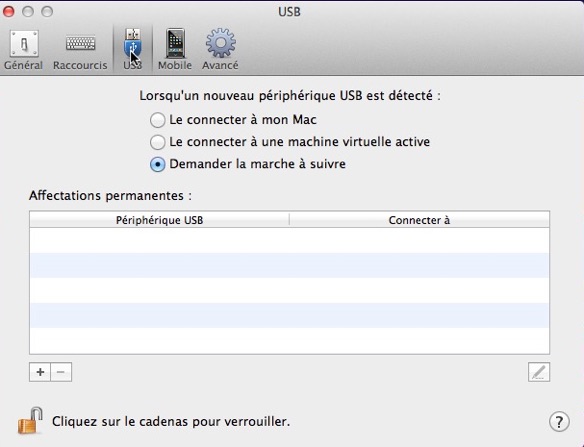Click the "Cliquez sur le cadenas" text
Image resolution: width=584 pixels, height=447 pixels.
[x=171, y=421]
